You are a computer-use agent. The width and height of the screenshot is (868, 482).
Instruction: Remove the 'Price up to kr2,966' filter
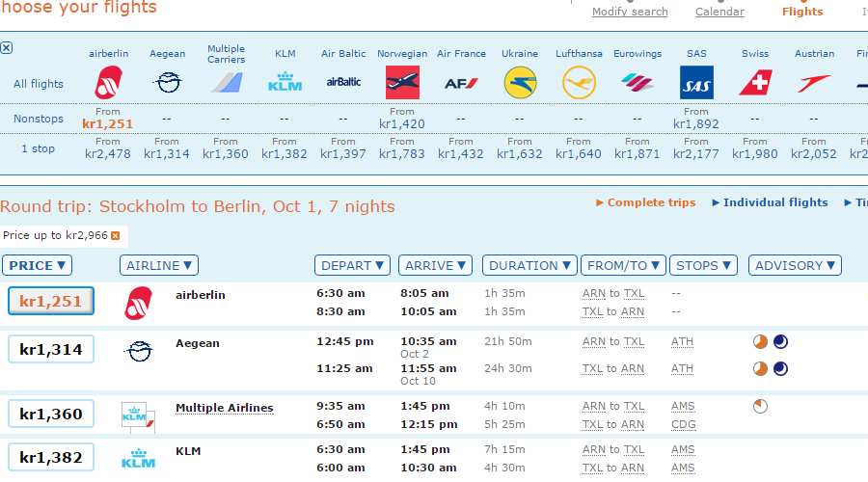[x=115, y=236]
